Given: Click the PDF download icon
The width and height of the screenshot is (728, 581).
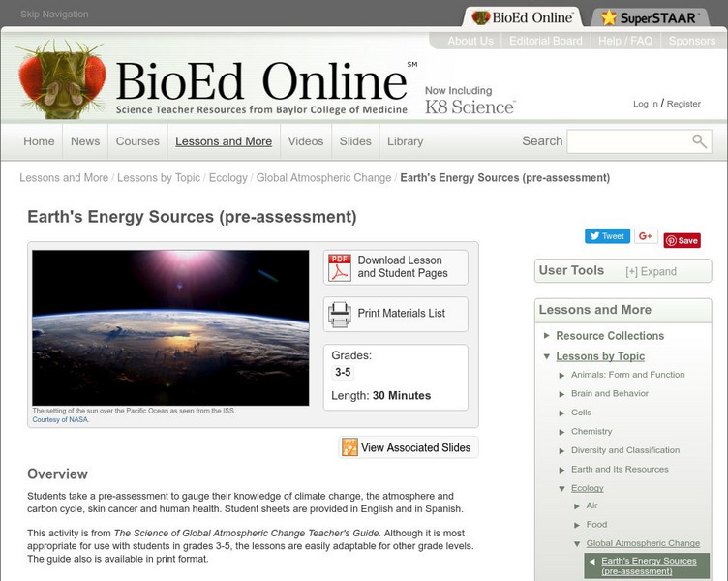Looking at the screenshot, I should (340, 267).
